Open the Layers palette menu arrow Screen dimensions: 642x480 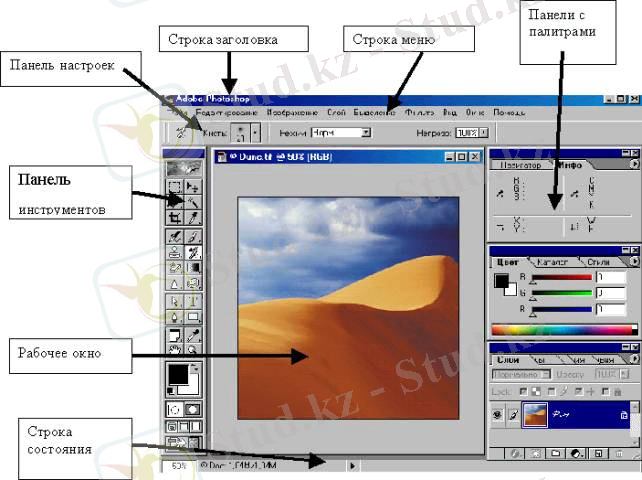[x=634, y=359]
